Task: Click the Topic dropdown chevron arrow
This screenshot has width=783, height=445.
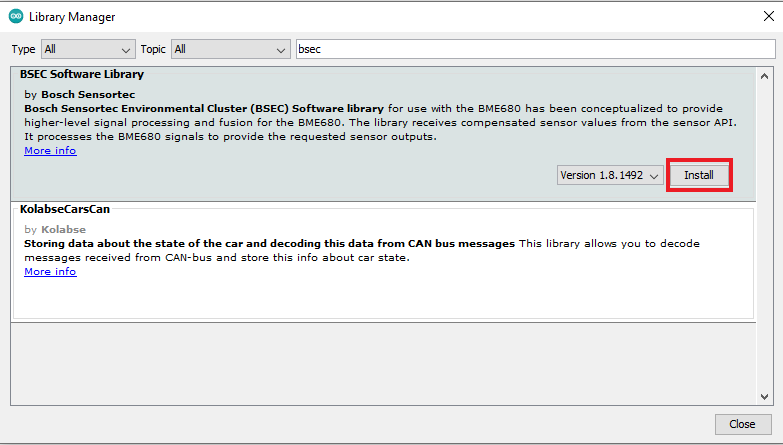Action: [281, 50]
